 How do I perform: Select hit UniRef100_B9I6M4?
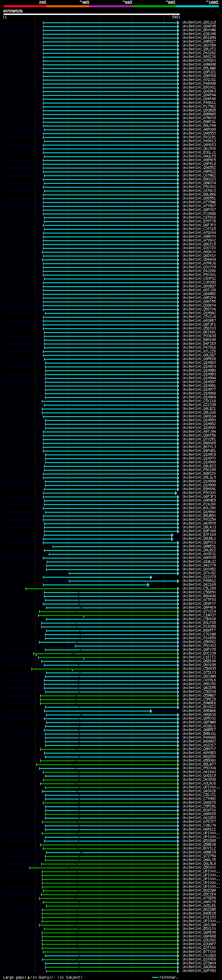pos(199,38)
